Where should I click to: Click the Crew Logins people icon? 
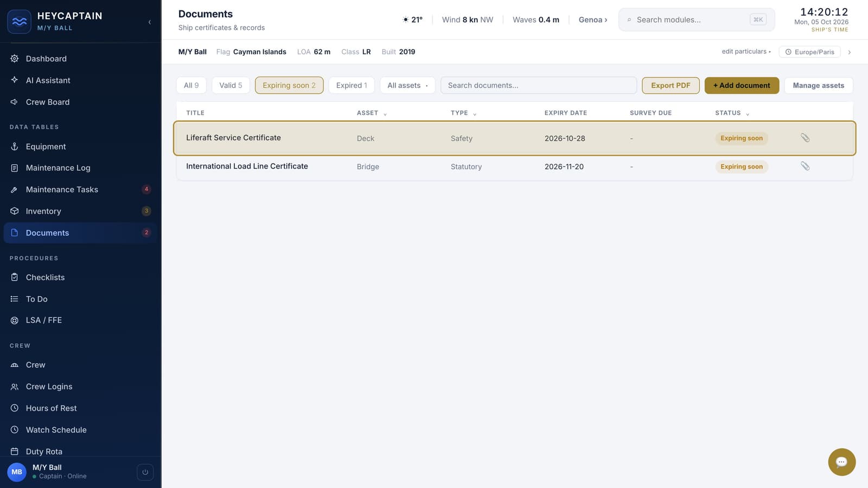[x=15, y=387]
